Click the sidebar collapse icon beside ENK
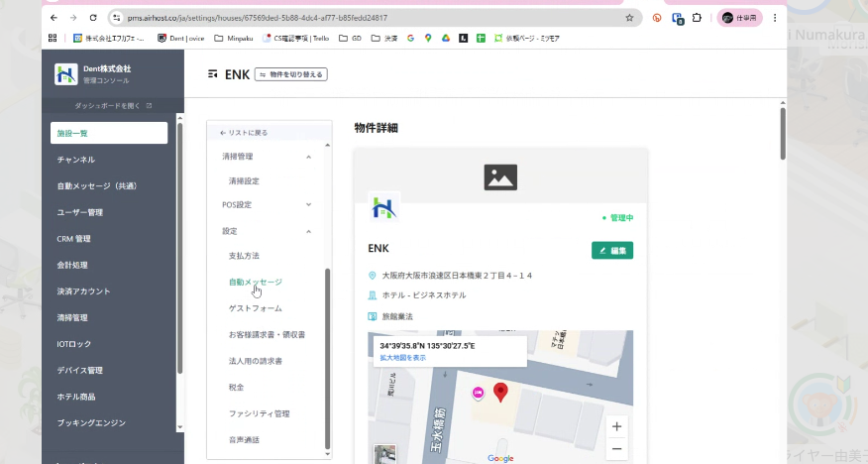The image size is (868, 464). [212, 74]
